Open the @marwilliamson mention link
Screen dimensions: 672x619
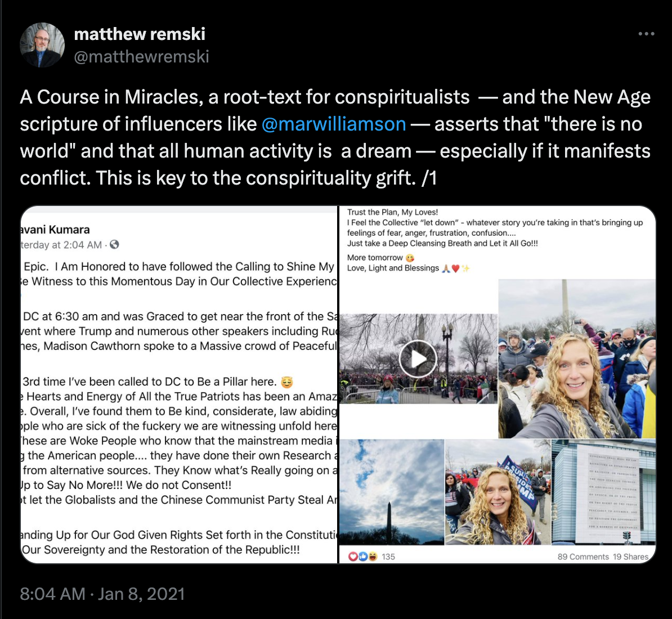coord(333,124)
